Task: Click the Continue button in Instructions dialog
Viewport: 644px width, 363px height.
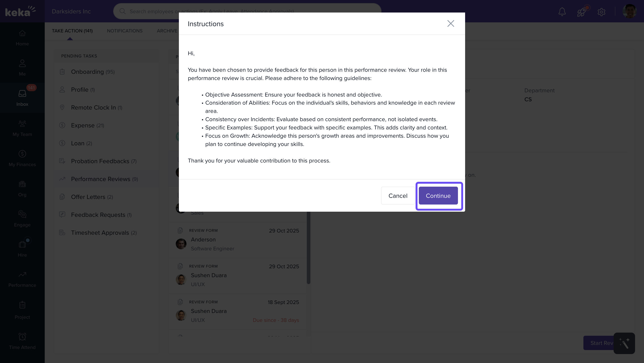Action: click(x=438, y=196)
